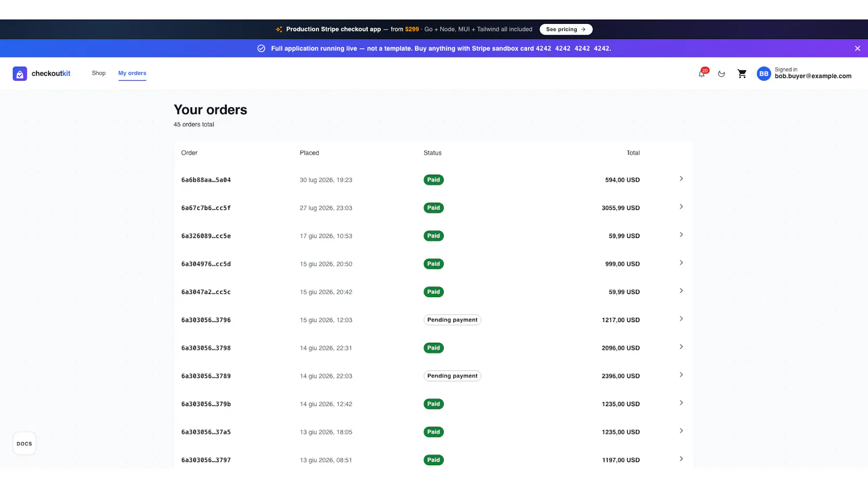Click the BB user avatar
868x488 pixels.
764,74
